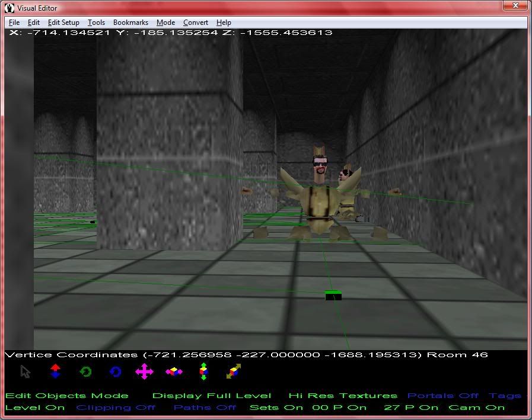This screenshot has height=420, width=532.
Task: Toggle Clipping Off status
Action: 116,408
